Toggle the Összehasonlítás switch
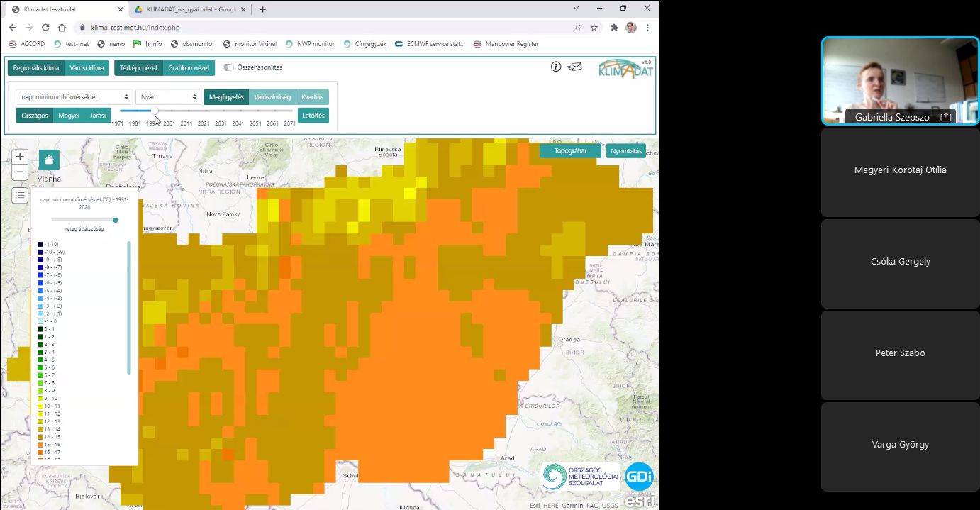Image resolution: width=980 pixels, height=510 pixels. click(x=228, y=67)
